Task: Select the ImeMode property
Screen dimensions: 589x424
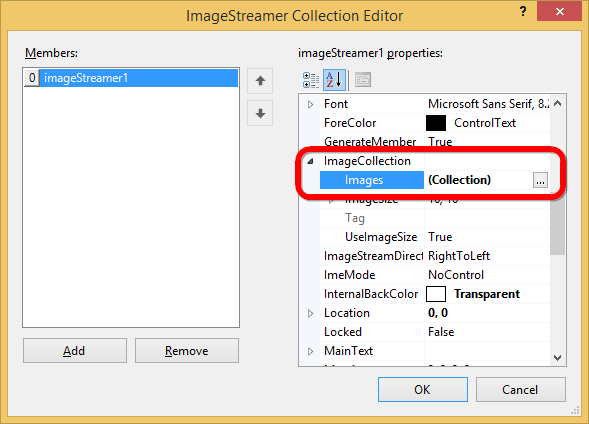Action: click(349, 275)
